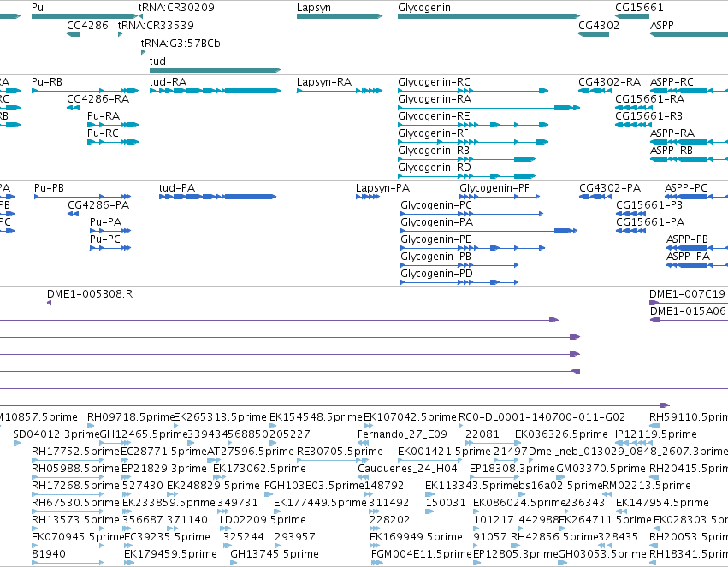This screenshot has height=567, width=728.
Task: Select polypeptide 'Glycogenin-PA'
Action: (437, 222)
